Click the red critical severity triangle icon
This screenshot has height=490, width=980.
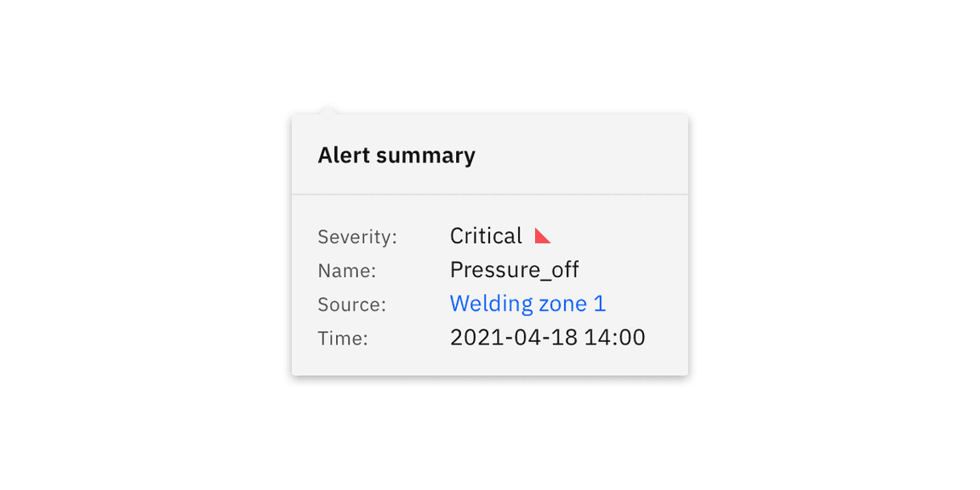point(543,235)
